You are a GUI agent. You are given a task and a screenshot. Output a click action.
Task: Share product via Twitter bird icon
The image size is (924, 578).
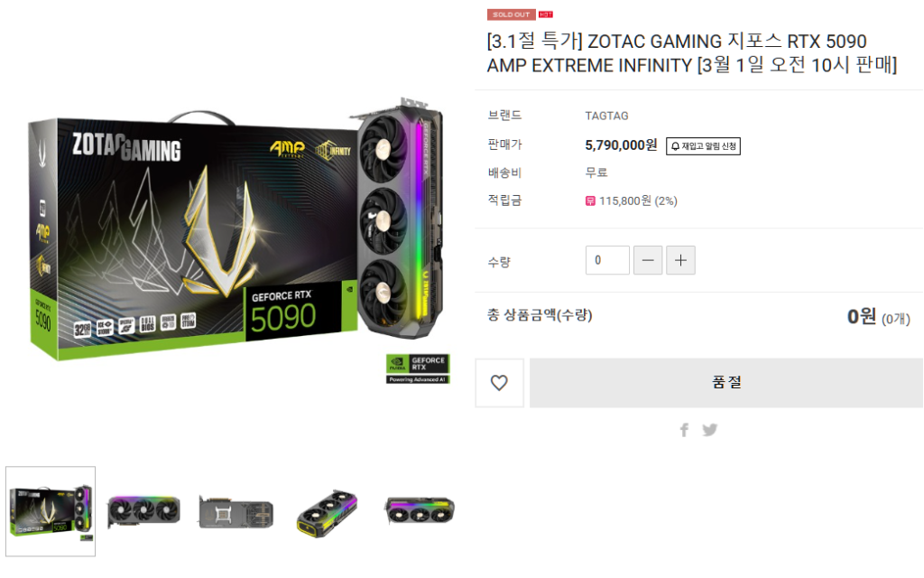pyautogui.click(x=710, y=430)
